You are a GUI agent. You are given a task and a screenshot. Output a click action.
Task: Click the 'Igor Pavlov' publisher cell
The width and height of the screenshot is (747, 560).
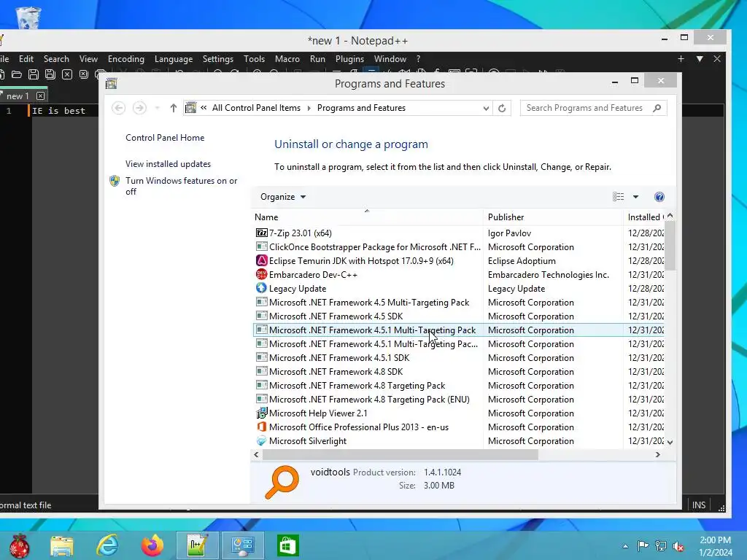pyautogui.click(x=509, y=233)
